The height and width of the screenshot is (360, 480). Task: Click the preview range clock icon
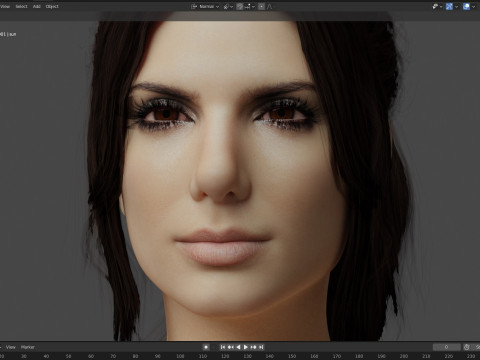[x=466, y=347]
